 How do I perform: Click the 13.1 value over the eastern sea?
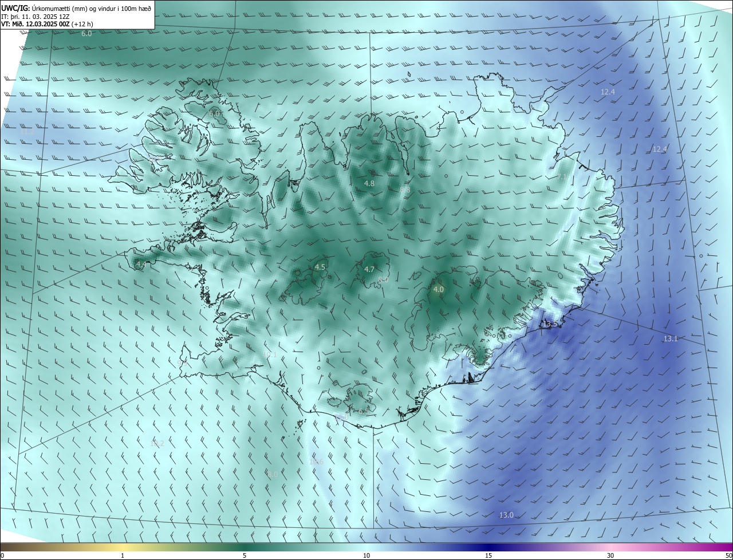671,338
